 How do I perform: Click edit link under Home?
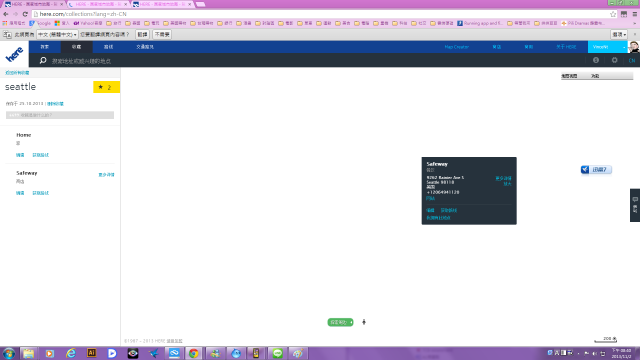pyautogui.click(x=20, y=155)
